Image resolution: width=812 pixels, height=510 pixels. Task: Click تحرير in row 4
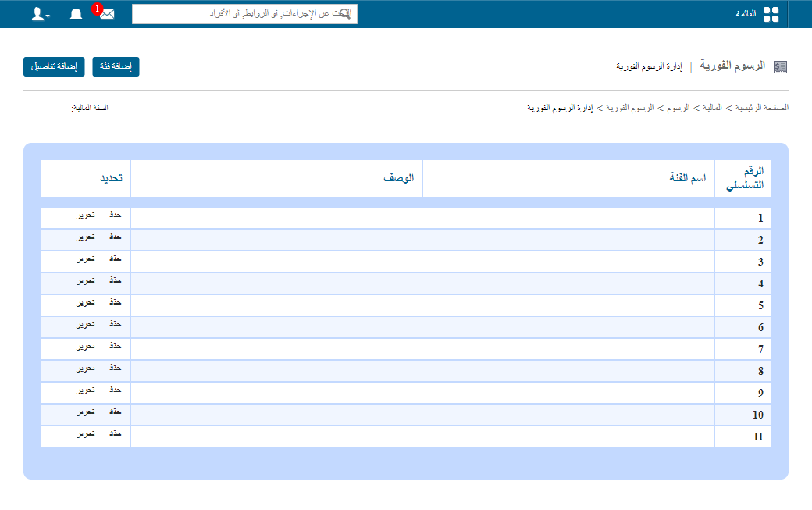(x=86, y=280)
